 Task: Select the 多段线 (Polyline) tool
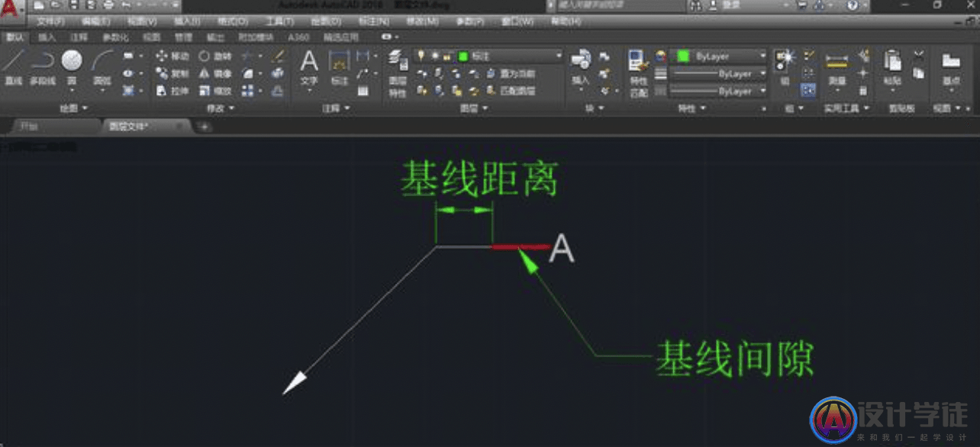[43, 67]
